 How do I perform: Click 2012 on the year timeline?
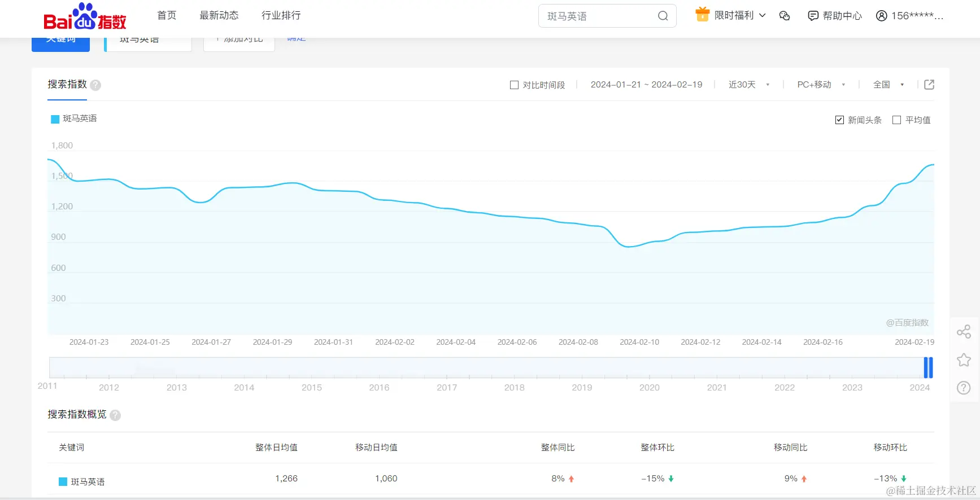point(109,387)
